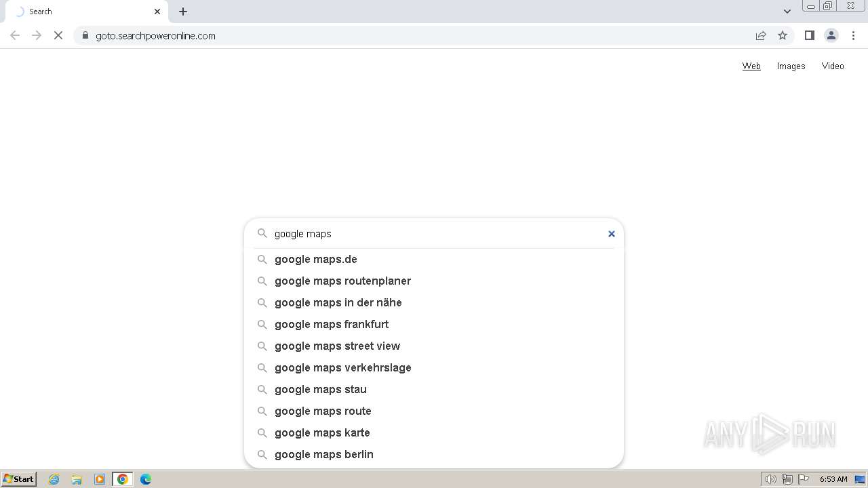The image size is (868, 488).
Task: Click the Action Center flag icon
Action: tap(804, 479)
